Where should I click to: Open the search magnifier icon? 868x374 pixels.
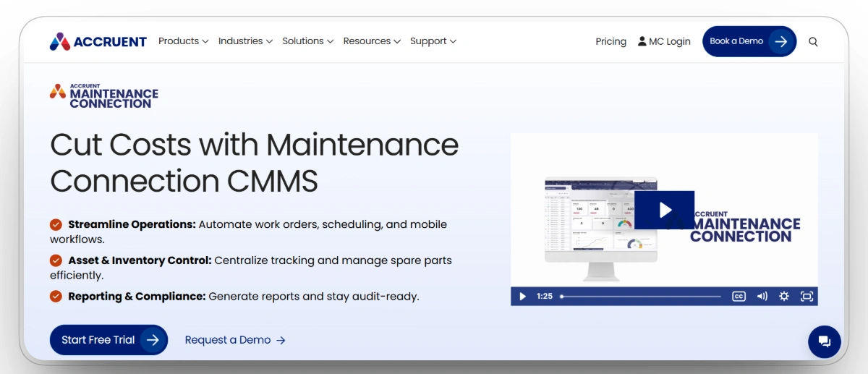(813, 42)
